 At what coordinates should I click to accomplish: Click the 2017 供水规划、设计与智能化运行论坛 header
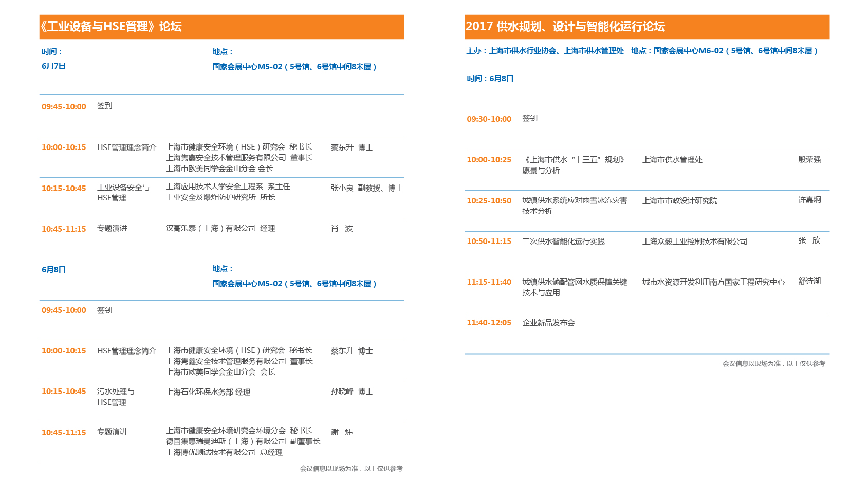(565, 27)
